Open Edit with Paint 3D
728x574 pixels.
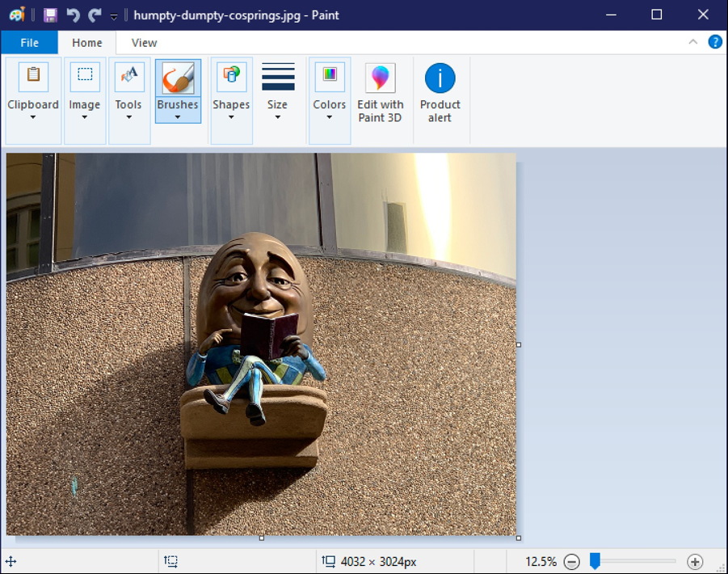pyautogui.click(x=381, y=93)
